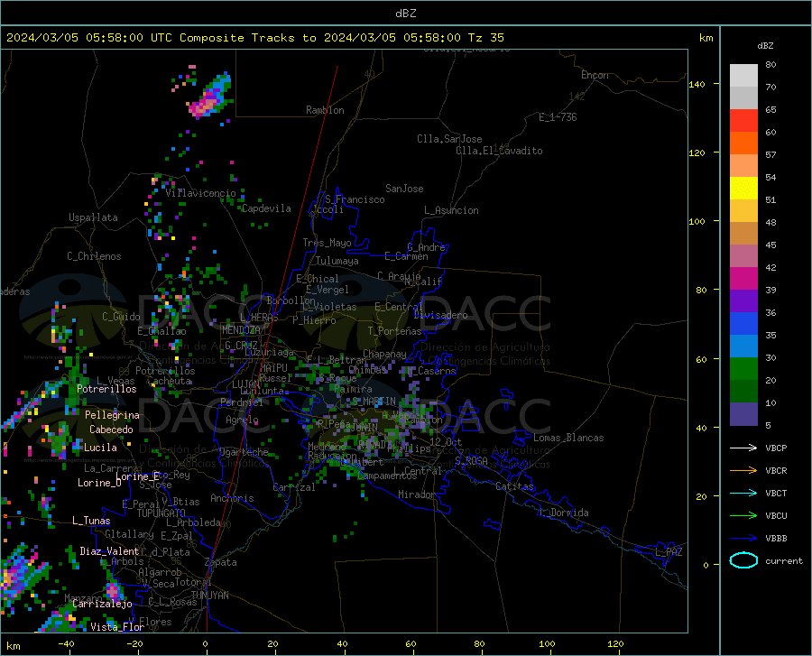Click the Pellegrina map label

[x=113, y=415]
